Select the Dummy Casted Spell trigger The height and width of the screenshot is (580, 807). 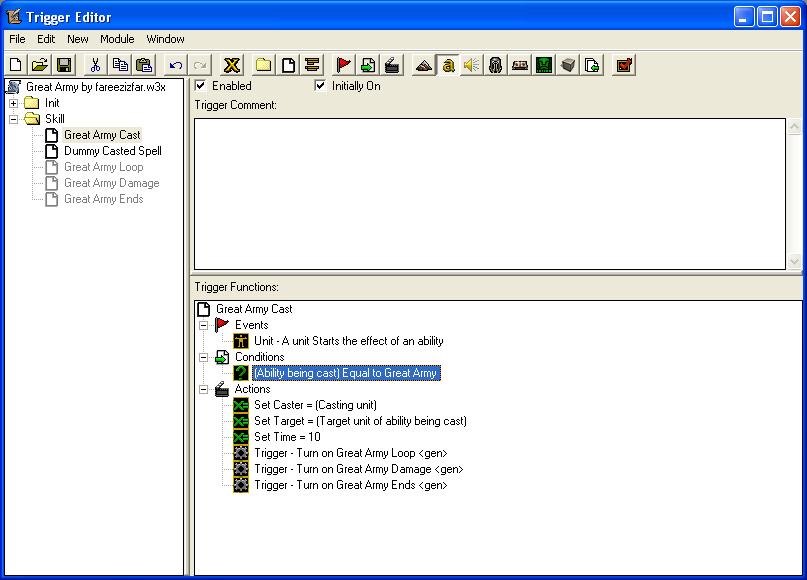[113, 151]
